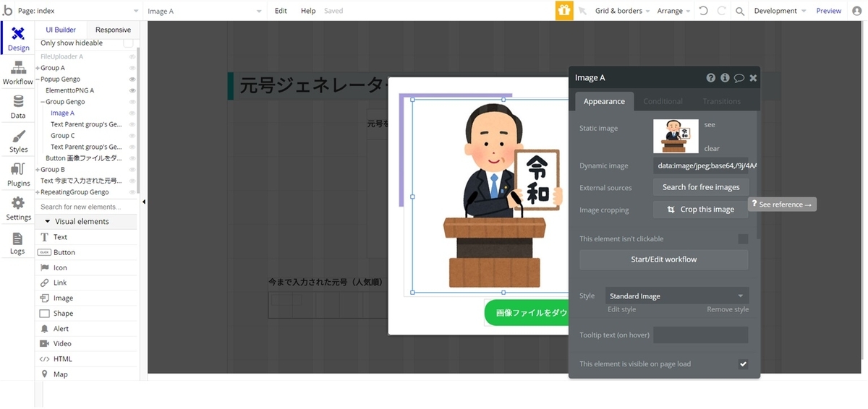Open the Development version dropdown
The image size is (868, 409).
(x=780, y=11)
